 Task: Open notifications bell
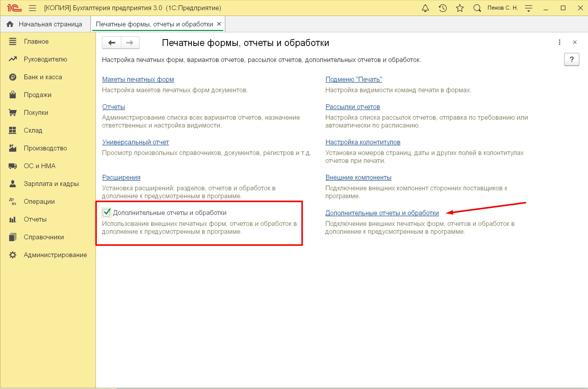coord(425,8)
